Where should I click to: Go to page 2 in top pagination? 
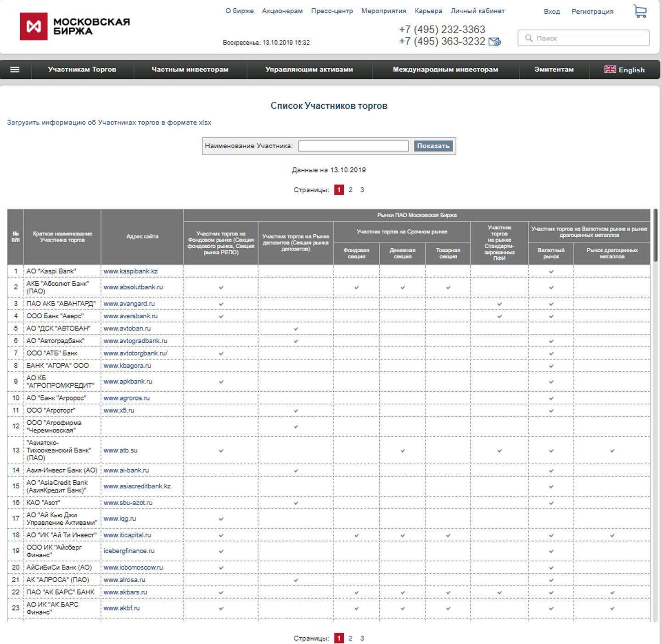coord(351,190)
